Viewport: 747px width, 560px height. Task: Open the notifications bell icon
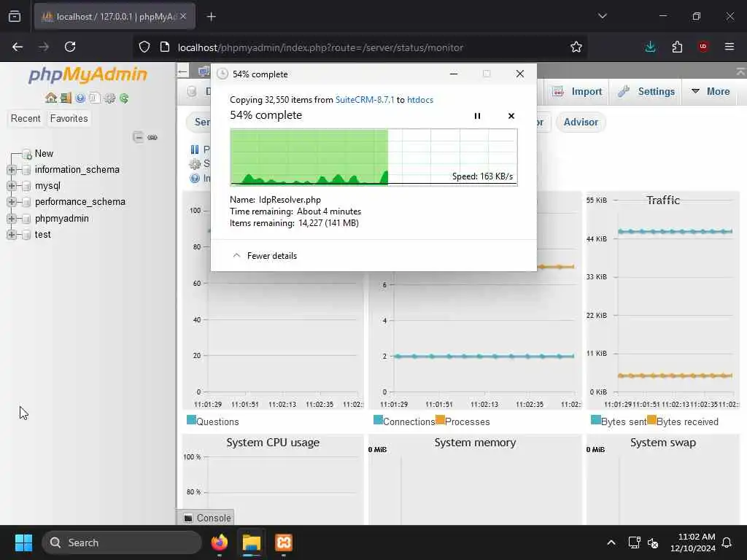pos(727,542)
